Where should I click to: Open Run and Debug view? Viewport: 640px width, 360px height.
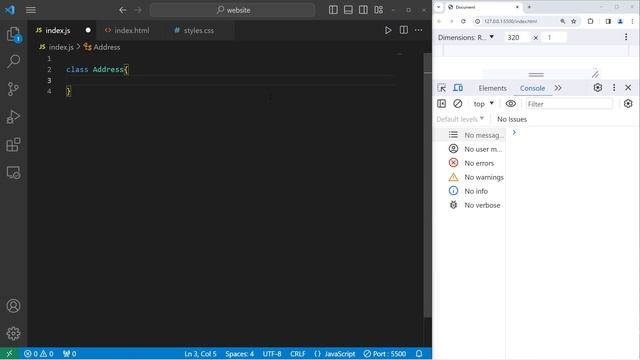[13, 117]
